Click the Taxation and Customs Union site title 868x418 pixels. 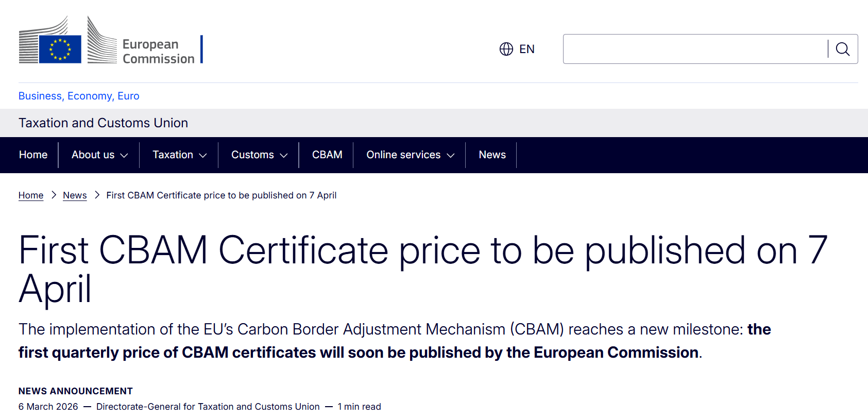click(x=103, y=123)
